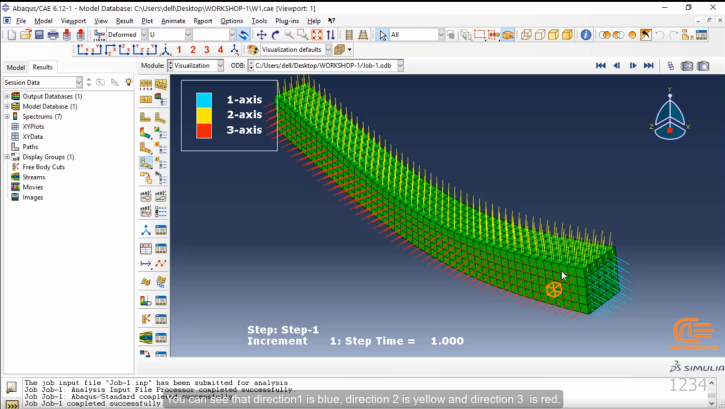
Task: Open the Plot menu
Action: (x=147, y=21)
